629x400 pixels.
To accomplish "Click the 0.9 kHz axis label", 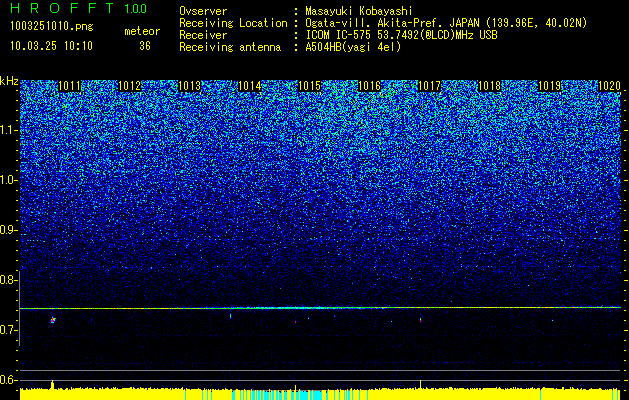I will click(8, 230).
